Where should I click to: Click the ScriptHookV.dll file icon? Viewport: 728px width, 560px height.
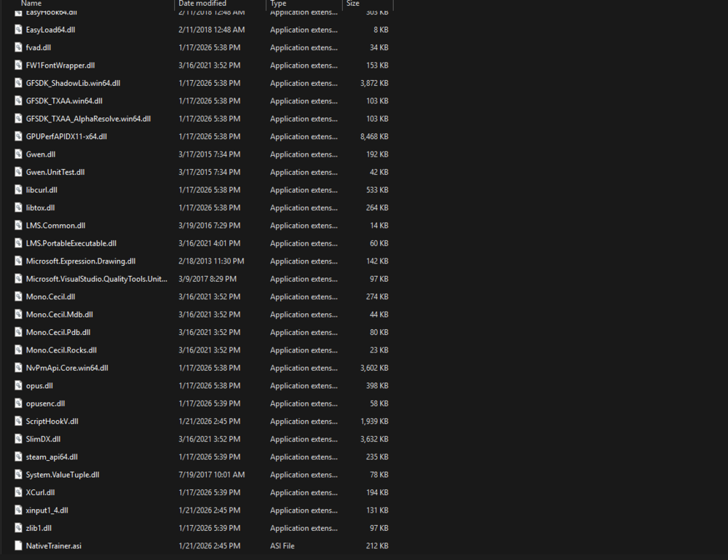click(18, 421)
